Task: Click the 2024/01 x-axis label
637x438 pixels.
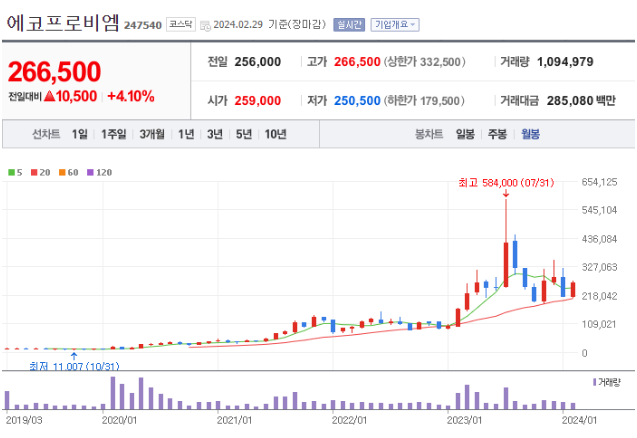Action: [580, 420]
